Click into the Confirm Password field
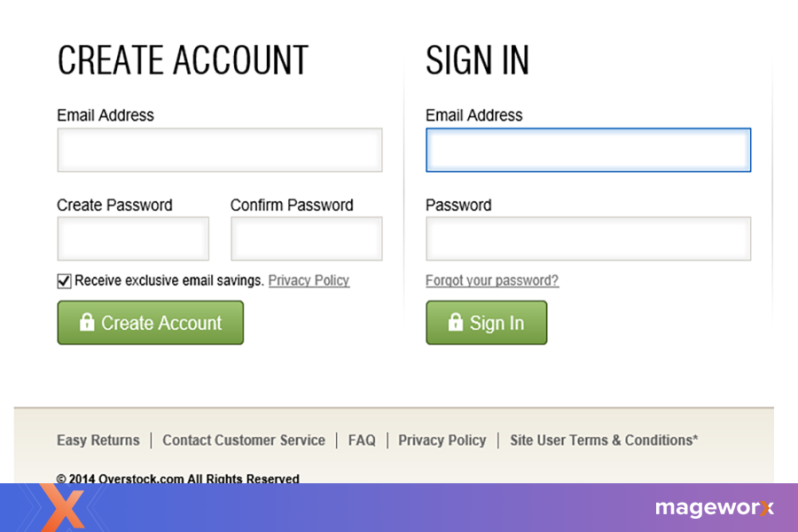Screen dimensions: 798x532 click(x=307, y=239)
